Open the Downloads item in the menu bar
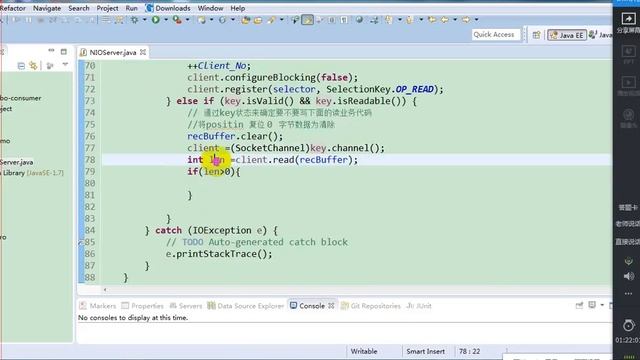This screenshot has width=640, height=360. pyautogui.click(x=168, y=8)
